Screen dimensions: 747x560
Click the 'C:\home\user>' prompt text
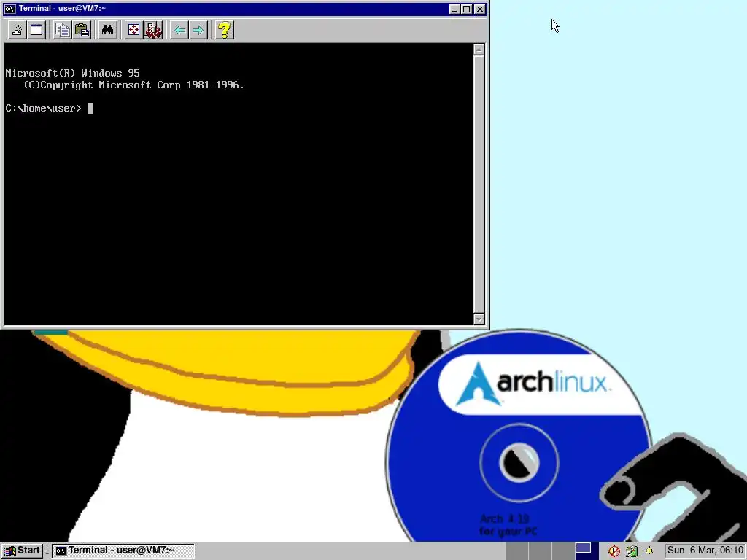coord(43,109)
